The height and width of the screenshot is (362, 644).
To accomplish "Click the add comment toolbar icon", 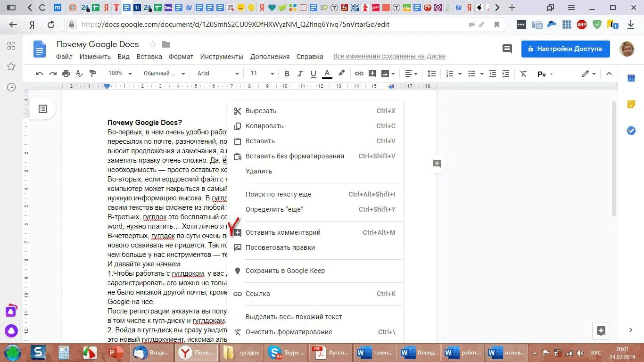I will coord(372,74).
